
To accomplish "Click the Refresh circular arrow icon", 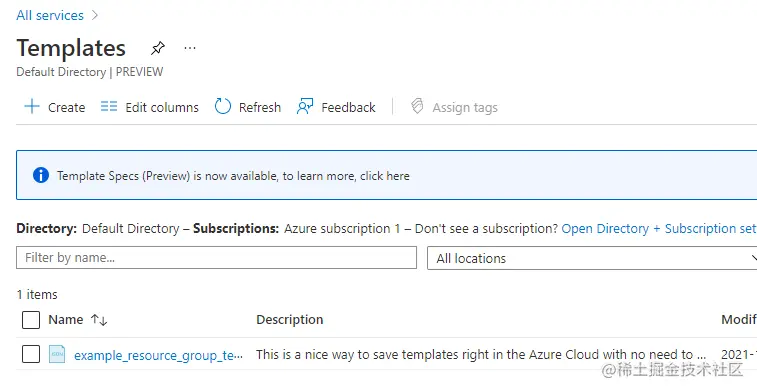I will pos(223,106).
